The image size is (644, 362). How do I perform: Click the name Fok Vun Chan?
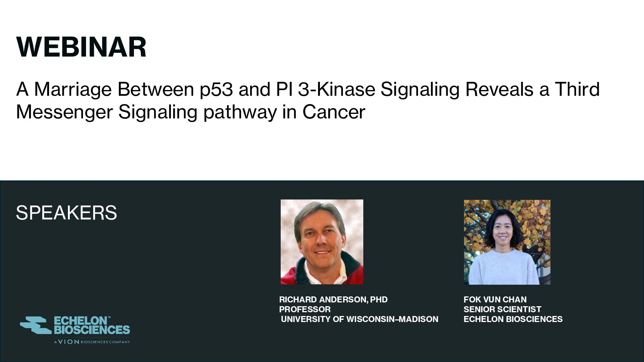tap(495, 299)
